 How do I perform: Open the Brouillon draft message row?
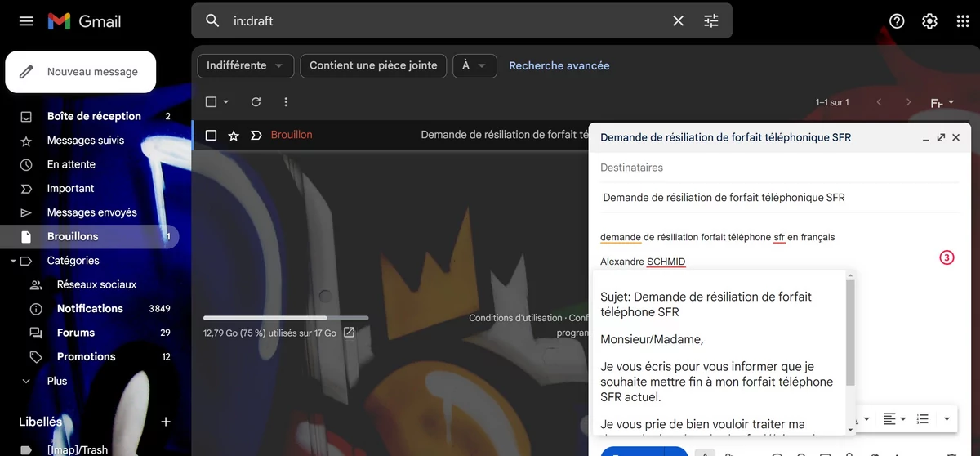point(390,135)
